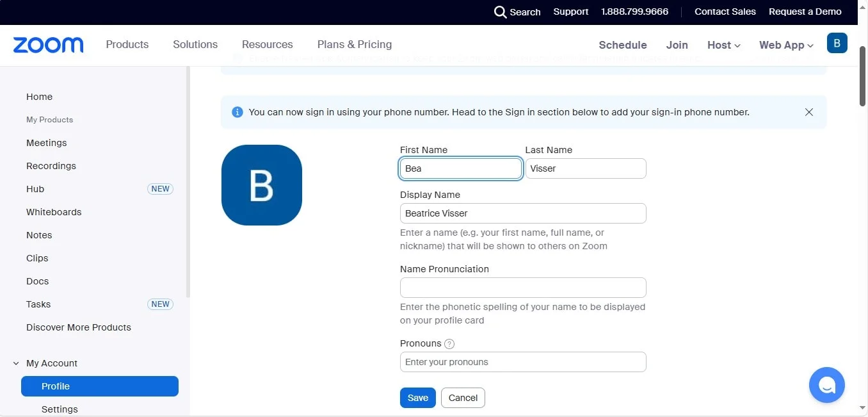Image resolution: width=868 pixels, height=417 pixels.
Task: Click Schedule in the header
Action: (623, 45)
